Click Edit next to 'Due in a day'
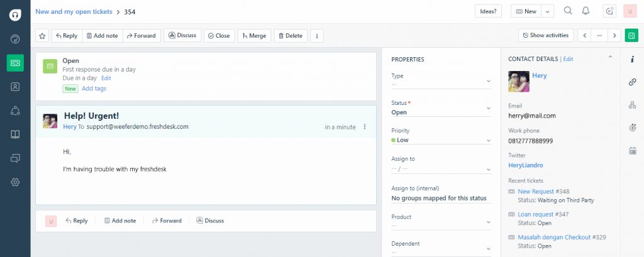This screenshot has width=644, height=257. (106, 78)
